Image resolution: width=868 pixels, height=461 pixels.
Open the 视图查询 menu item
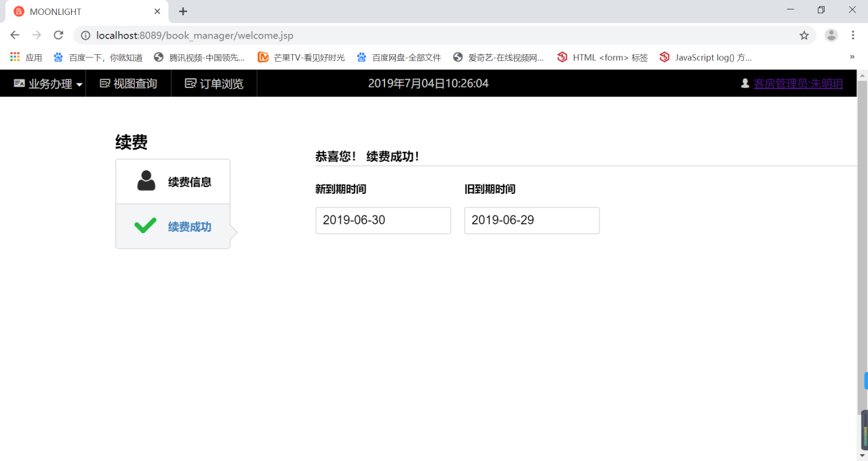pos(128,83)
